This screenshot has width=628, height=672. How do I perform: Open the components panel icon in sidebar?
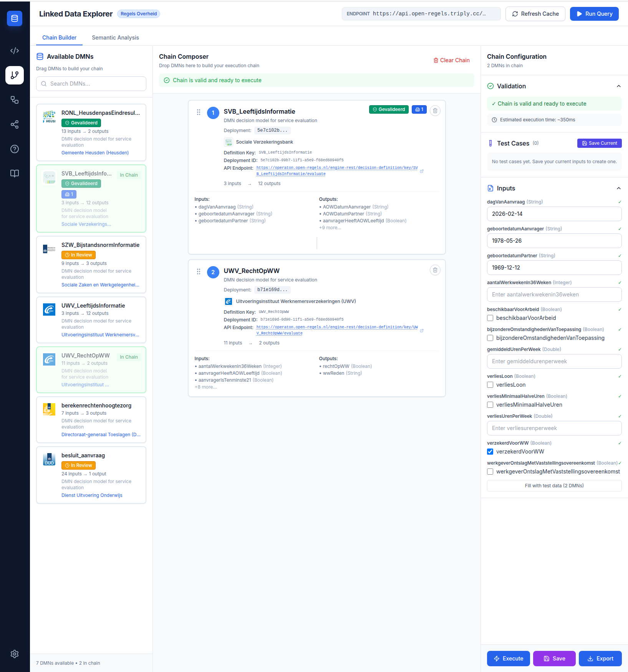15,100
